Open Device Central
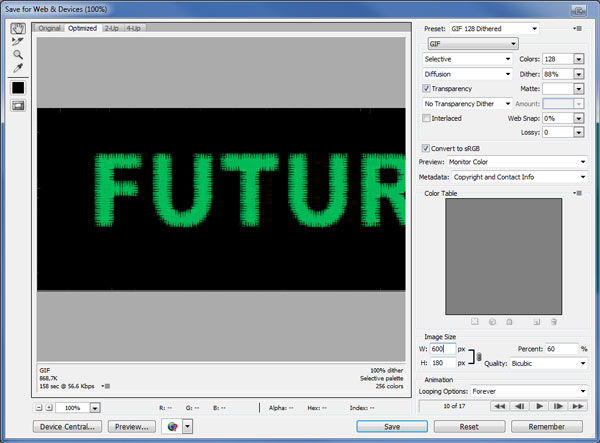The height and width of the screenshot is (443, 600). (x=69, y=426)
